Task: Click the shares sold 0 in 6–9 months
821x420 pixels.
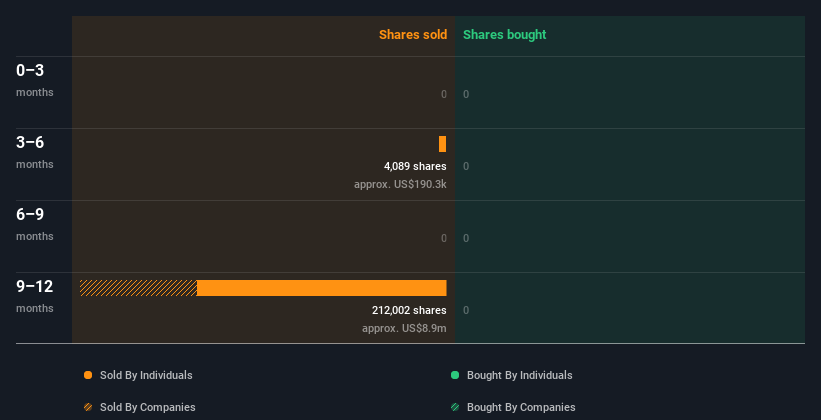Action: click(x=444, y=238)
